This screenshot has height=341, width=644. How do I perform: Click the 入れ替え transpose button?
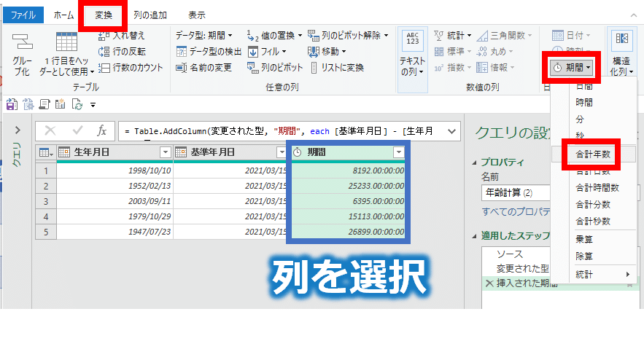(122, 36)
